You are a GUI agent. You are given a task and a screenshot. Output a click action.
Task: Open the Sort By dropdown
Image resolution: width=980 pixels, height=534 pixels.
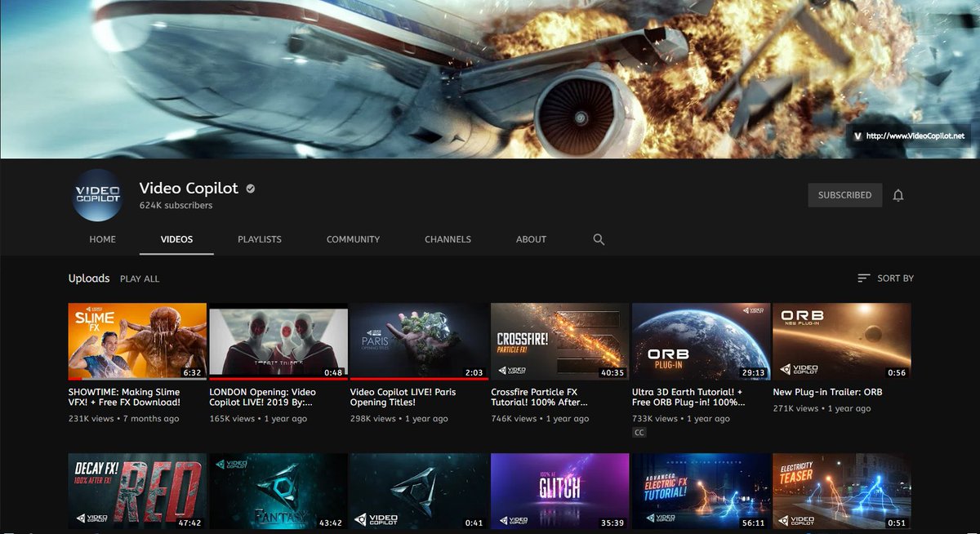point(885,278)
